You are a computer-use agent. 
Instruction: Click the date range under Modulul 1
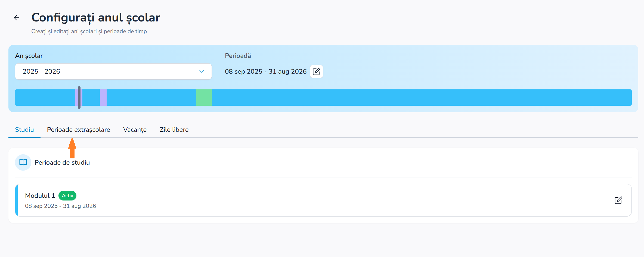point(60,206)
